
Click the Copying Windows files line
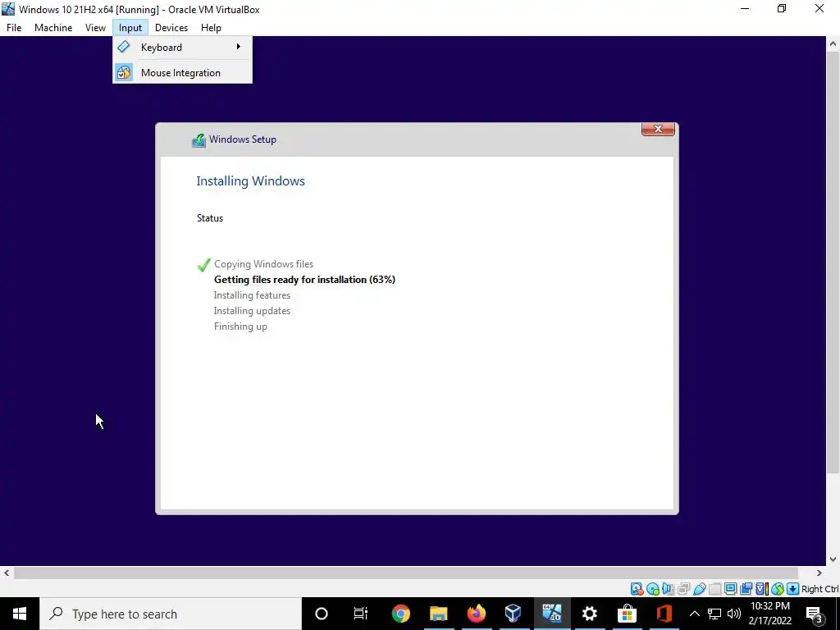coord(263,264)
